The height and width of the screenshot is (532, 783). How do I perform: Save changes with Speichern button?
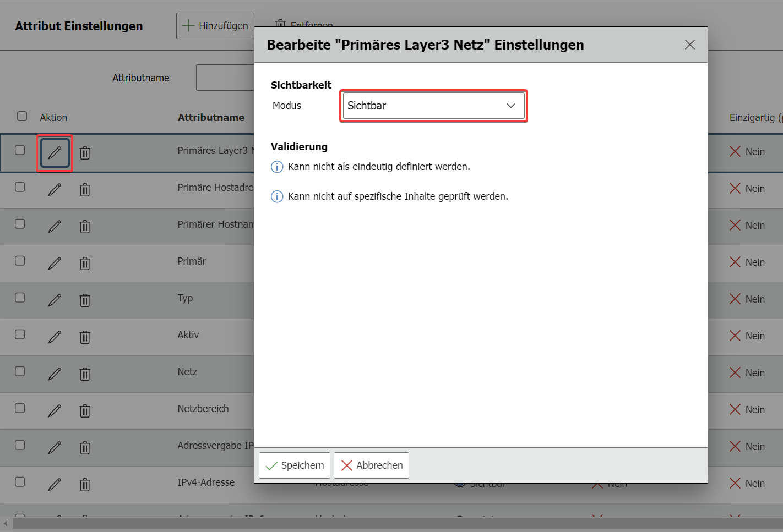295,465
